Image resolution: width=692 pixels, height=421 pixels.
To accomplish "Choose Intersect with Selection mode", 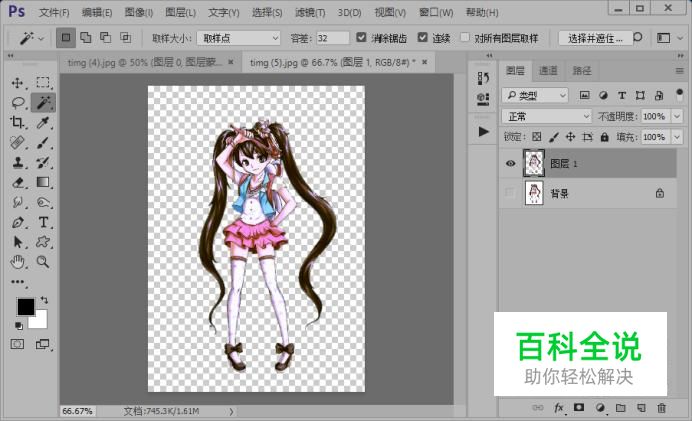I will coord(125,38).
